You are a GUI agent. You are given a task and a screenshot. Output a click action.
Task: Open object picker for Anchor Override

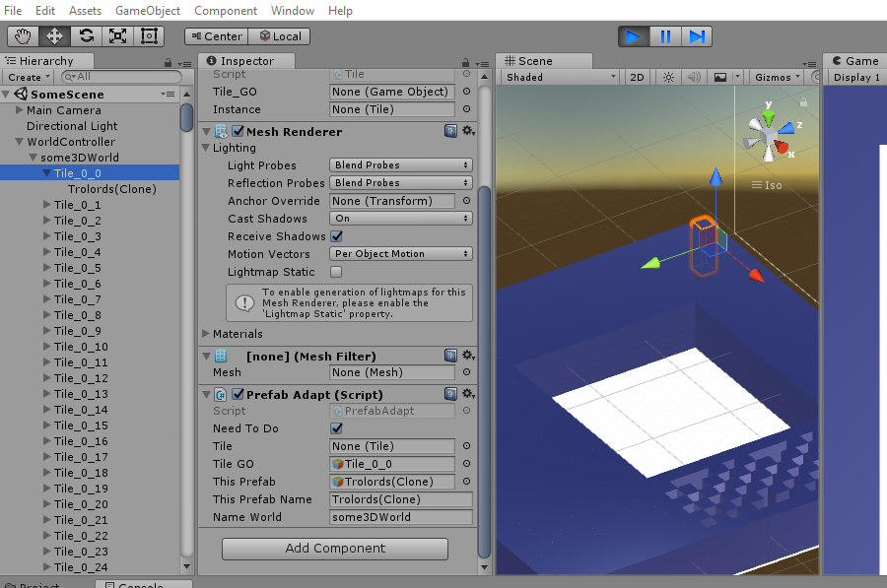[x=467, y=201]
